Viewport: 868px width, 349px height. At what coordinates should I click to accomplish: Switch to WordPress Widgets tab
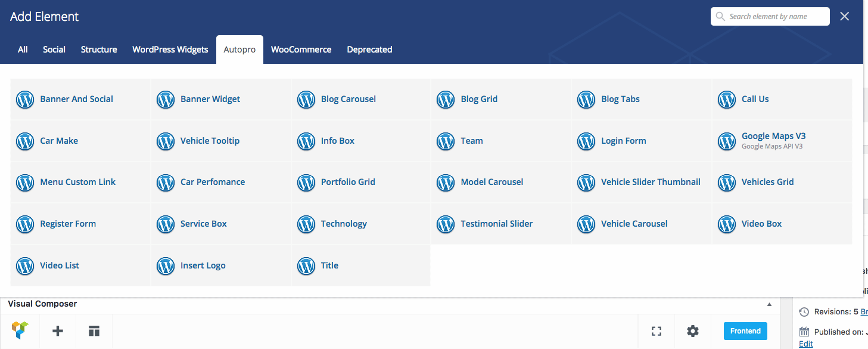pyautogui.click(x=170, y=50)
